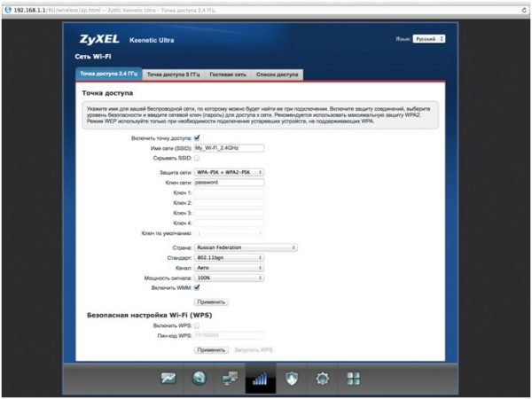Screen dimensions: 532x399
Task: Switch to the Гостевая сеть tab
Action: 228,74
